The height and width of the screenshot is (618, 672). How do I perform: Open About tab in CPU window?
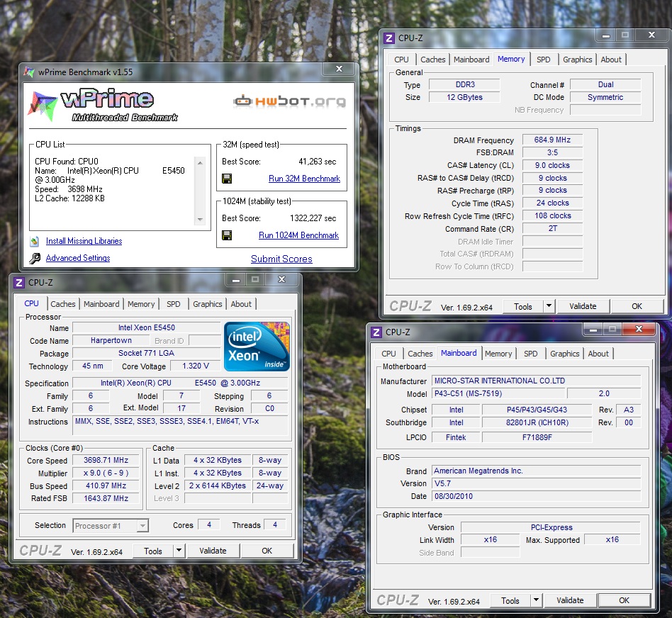[241, 304]
